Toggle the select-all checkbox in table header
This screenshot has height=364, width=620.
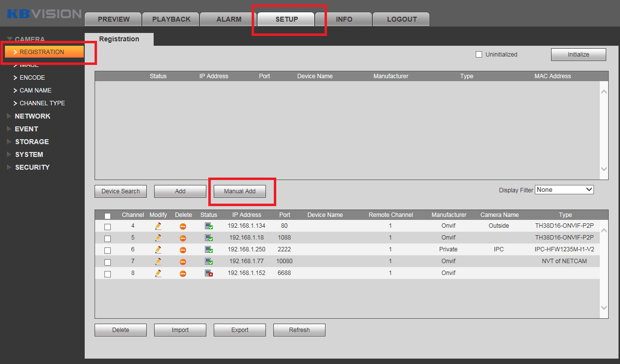pos(107,215)
